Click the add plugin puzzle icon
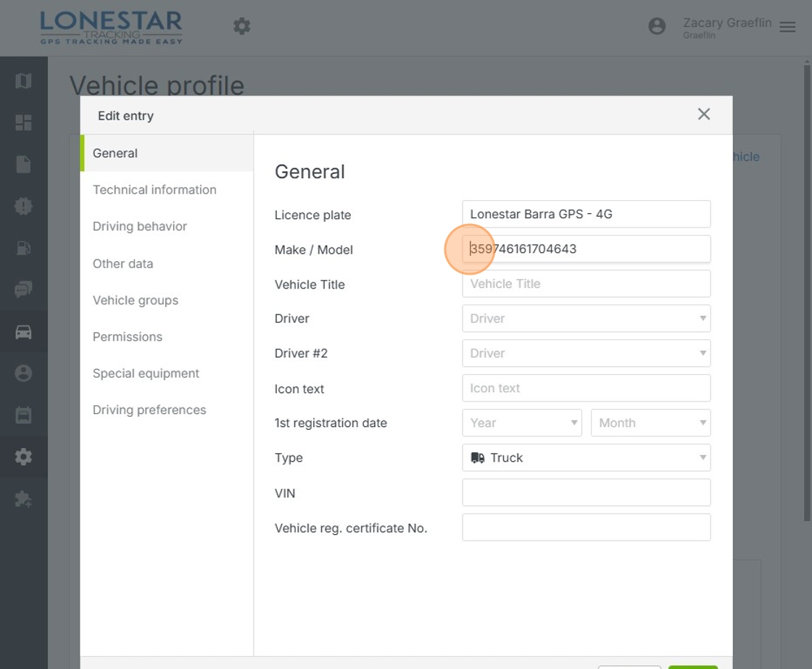812x669 pixels. pos(23,499)
